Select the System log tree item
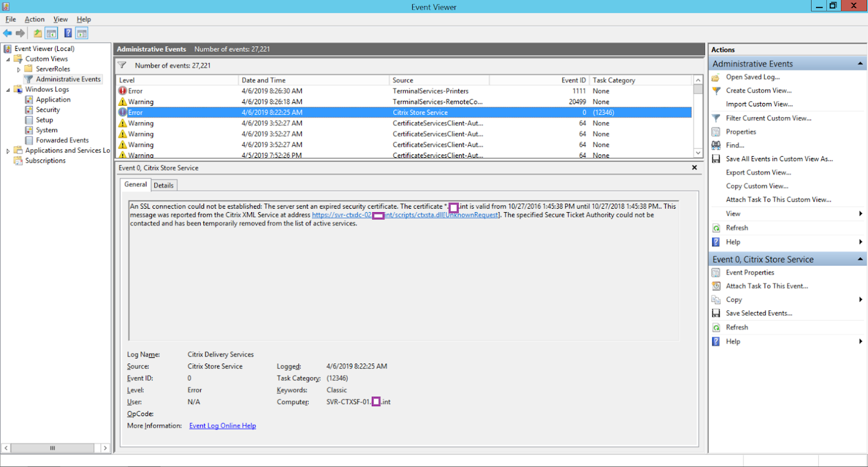 (x=47, y=130)
